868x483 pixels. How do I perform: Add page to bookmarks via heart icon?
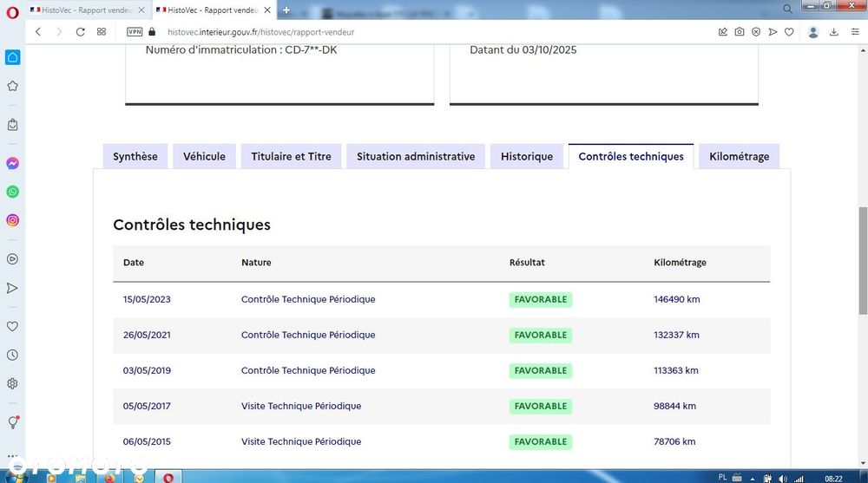[789, 32]
